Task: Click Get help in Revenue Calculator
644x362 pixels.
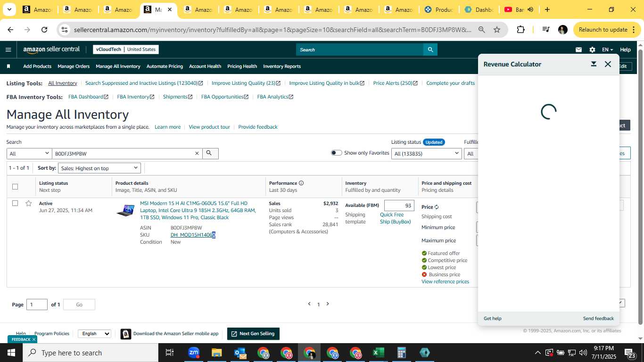Action: click(x=492, y=319)
